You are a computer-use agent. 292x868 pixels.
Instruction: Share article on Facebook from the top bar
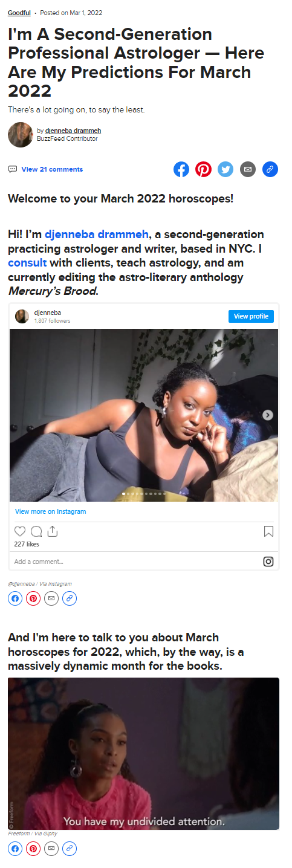181,169
